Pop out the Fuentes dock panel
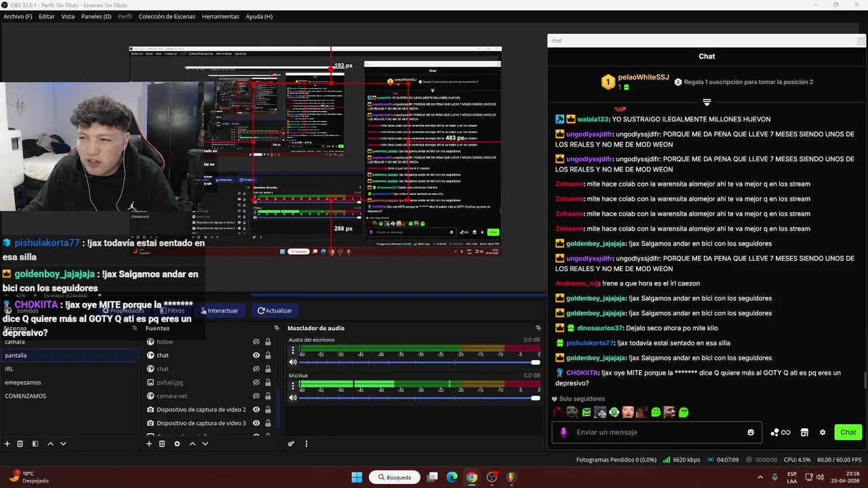The width and height of the screenshot is (868, 488). click(x=276, y=328)
